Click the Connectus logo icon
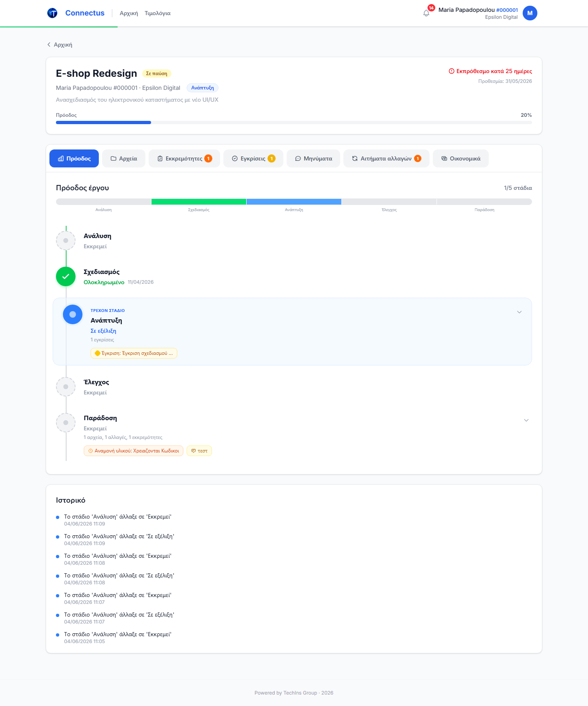The width and height of the screenshot is (588, 706). [52, 13]
